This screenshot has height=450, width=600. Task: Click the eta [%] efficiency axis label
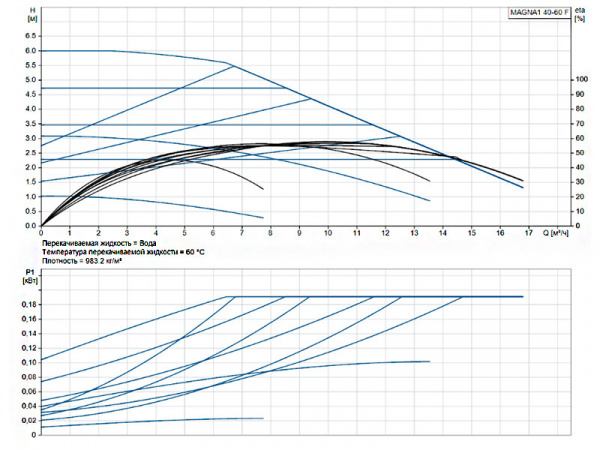580,14
